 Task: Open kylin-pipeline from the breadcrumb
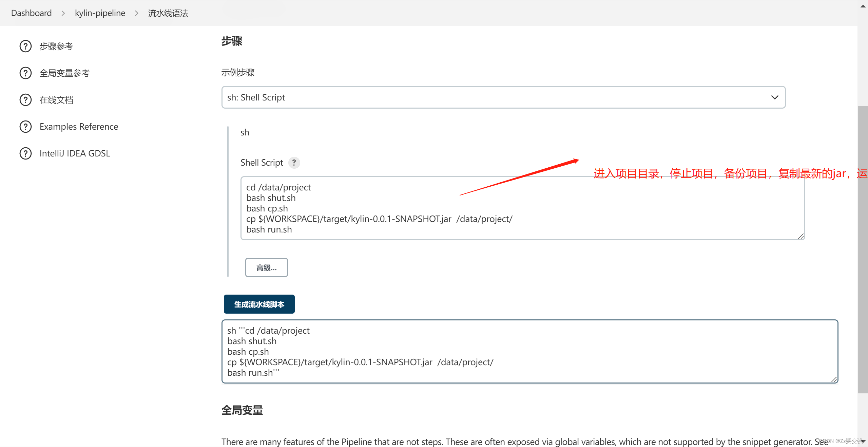(x=100, y=13)
